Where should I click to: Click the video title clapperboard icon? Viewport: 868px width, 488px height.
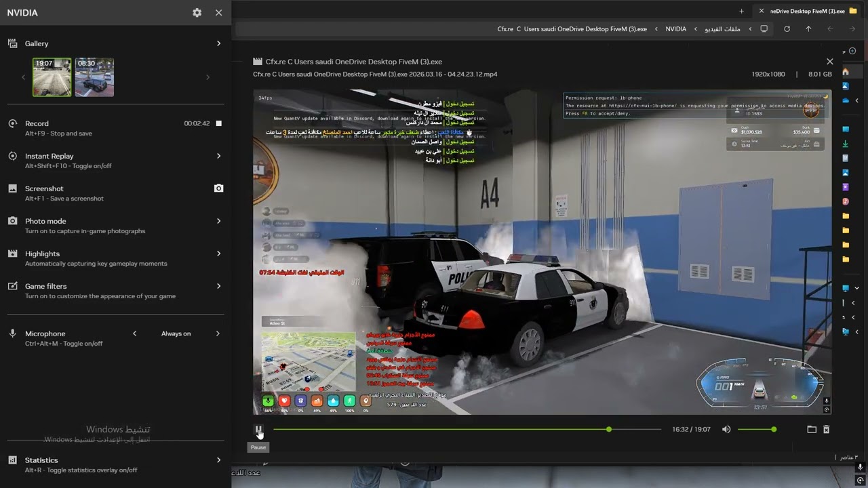258,62
